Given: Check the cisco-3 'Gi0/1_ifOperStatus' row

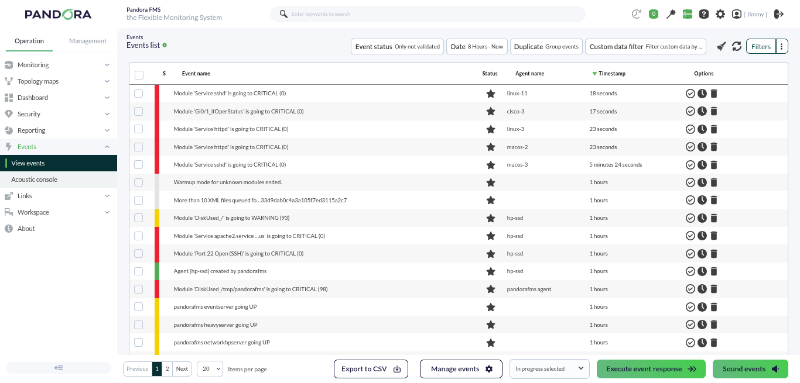Looking at the screenshot, I should [139, 111].
